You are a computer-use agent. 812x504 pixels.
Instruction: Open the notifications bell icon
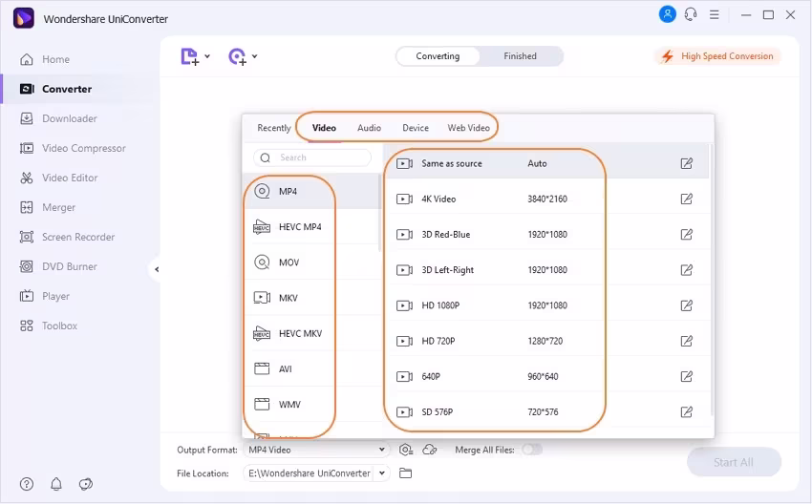(x=56, y=484)
